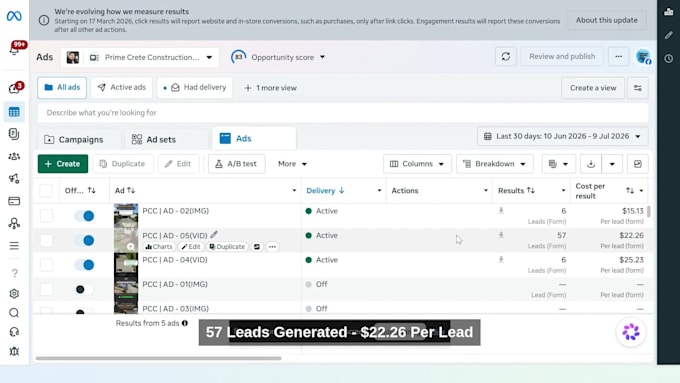Toggle off PCC | AD - 05(VID)

[x=85, y=240]
